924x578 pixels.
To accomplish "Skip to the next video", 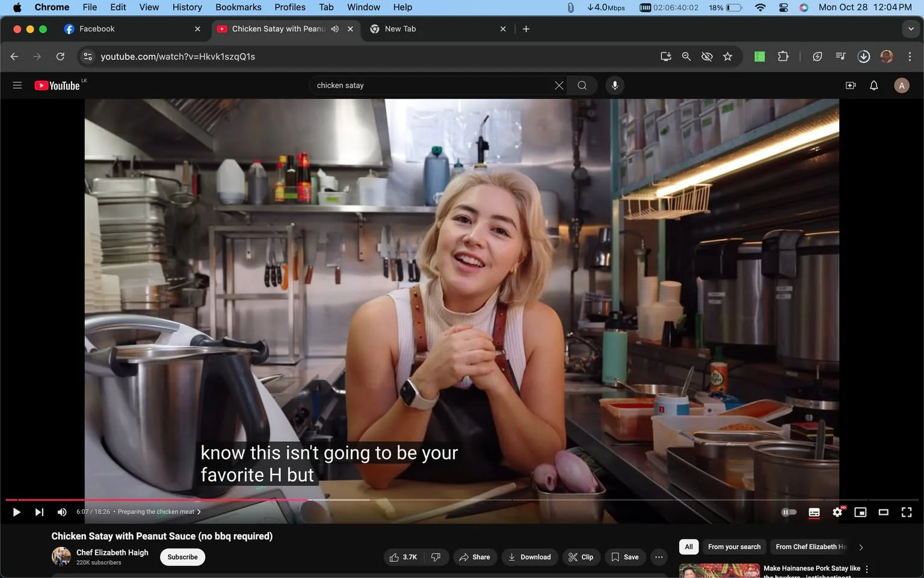I will [x=39, y=512].
